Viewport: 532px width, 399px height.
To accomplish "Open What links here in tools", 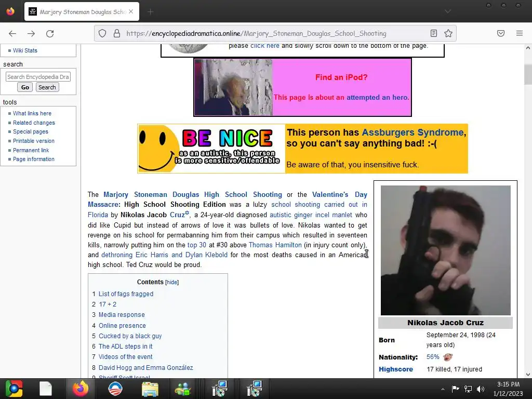I will click(x=32, y=113).
